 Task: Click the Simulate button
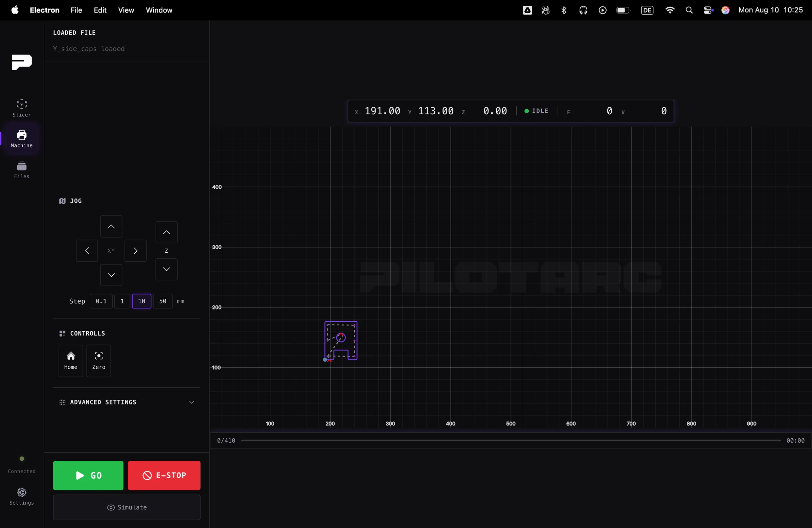click(127, 507)
